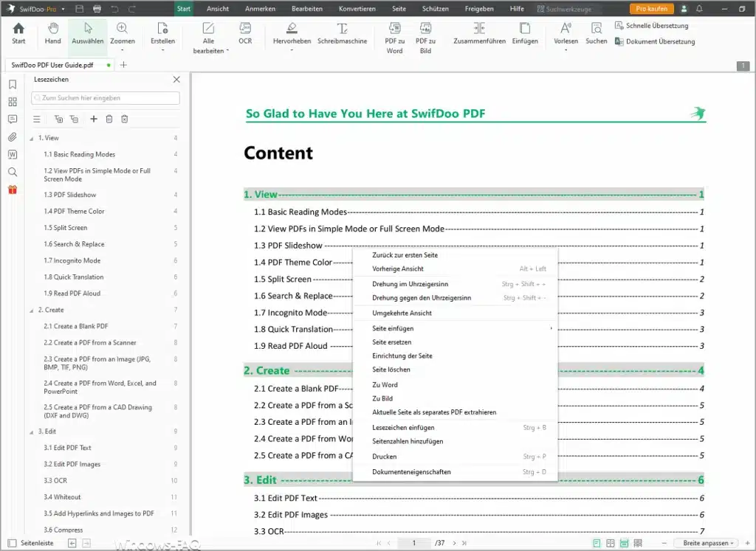Click the Einfügen insert tool
This screenshot has height=551, width=756.
tap(525, 34)
